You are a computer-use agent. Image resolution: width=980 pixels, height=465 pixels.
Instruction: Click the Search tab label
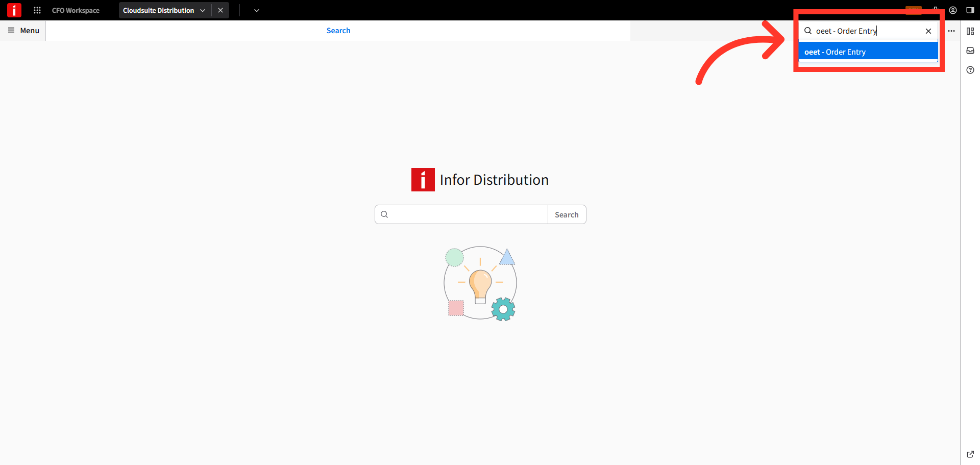(338, 31)
